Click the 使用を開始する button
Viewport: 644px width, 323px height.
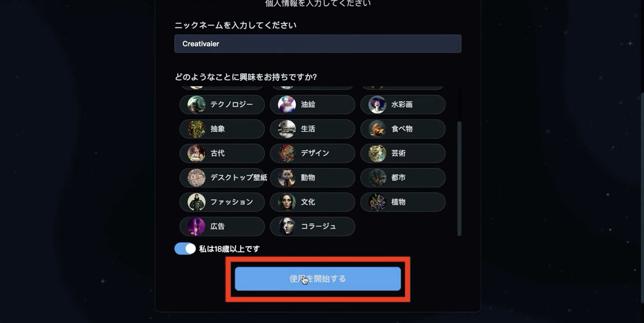pyautogui.click(x=318, y=279)
